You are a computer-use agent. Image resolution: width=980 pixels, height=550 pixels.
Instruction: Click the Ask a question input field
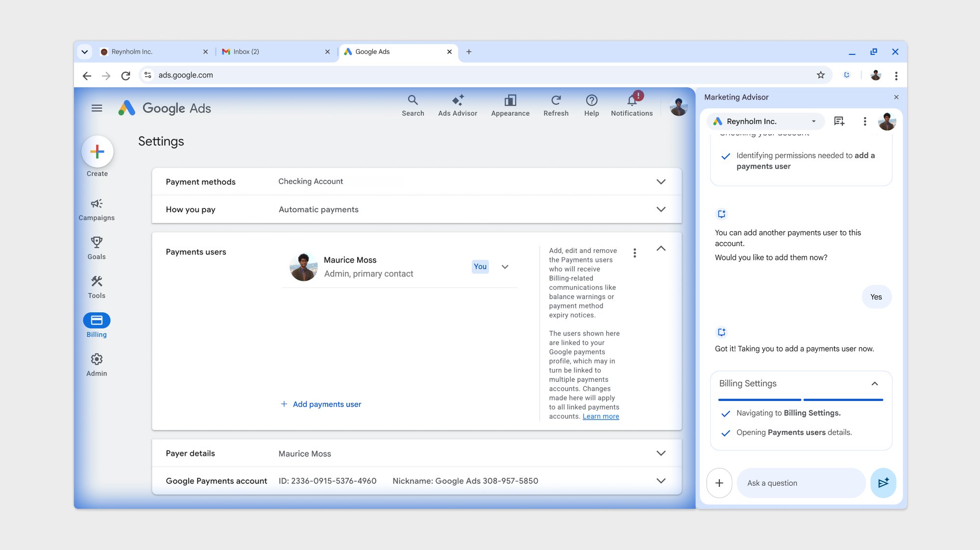click(800, 483)
